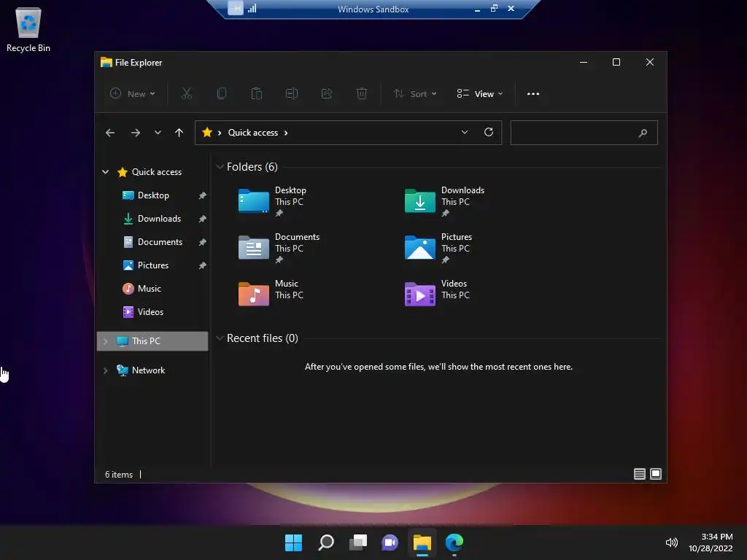747x560 pixels.
Task: Open Task View on taskbar
Action: (358, 542)
